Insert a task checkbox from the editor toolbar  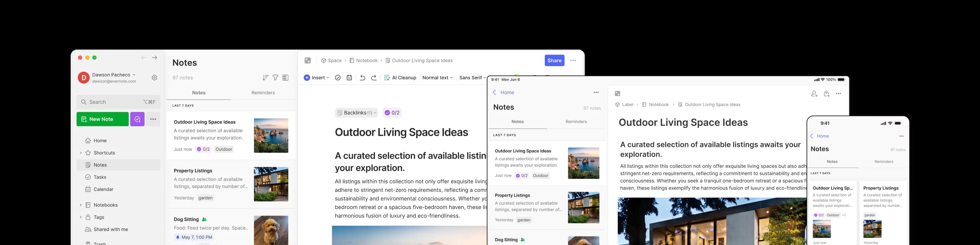[338, 78]
